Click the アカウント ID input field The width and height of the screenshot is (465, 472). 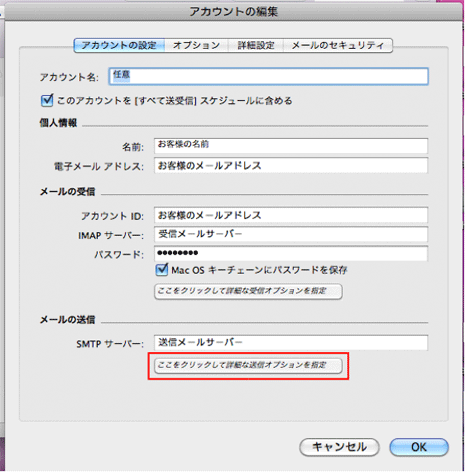pos(291,215)
